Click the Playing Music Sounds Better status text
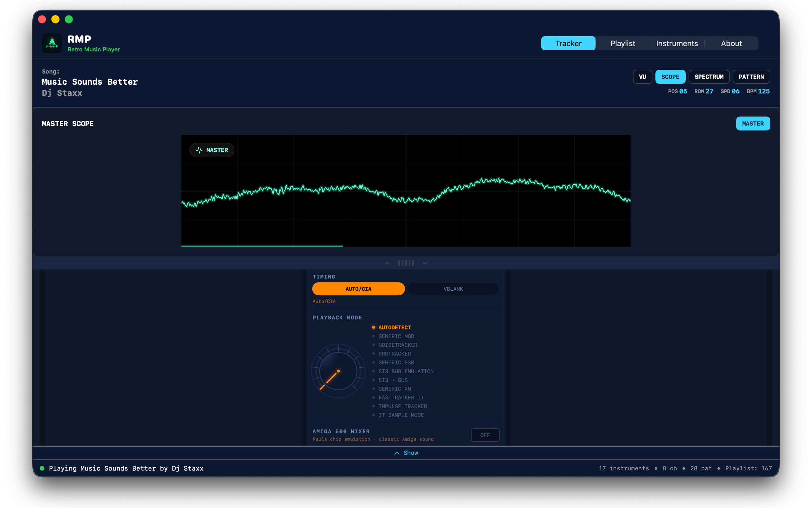 (126, 468)
